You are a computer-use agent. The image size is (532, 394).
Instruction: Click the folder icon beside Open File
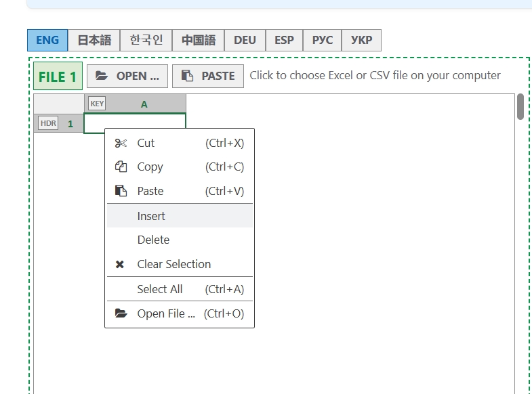[121, 313]
